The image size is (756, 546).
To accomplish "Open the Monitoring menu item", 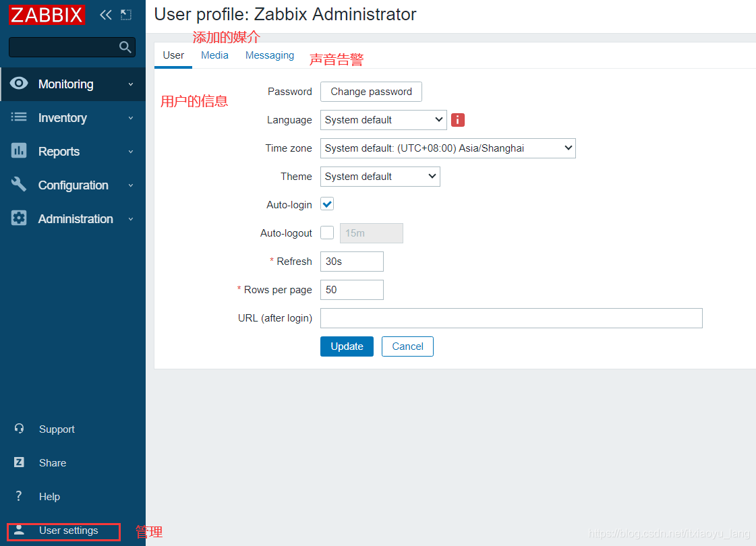I will 73,84.
